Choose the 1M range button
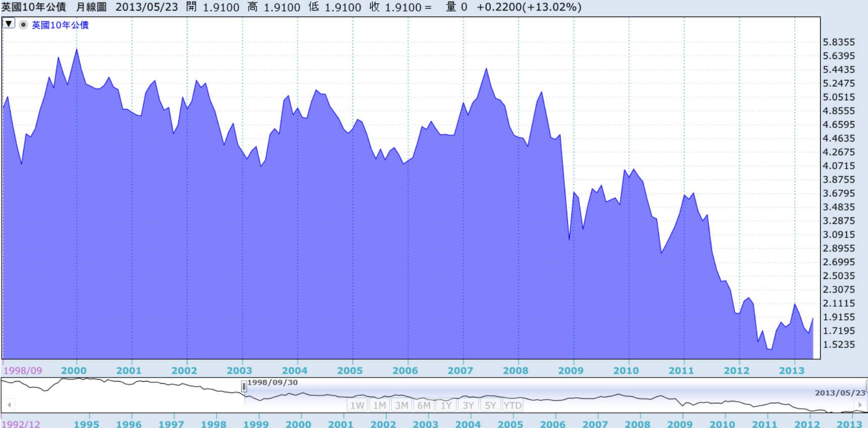The height and width of the screenshot is (428, 868). [x=379, y=405]
